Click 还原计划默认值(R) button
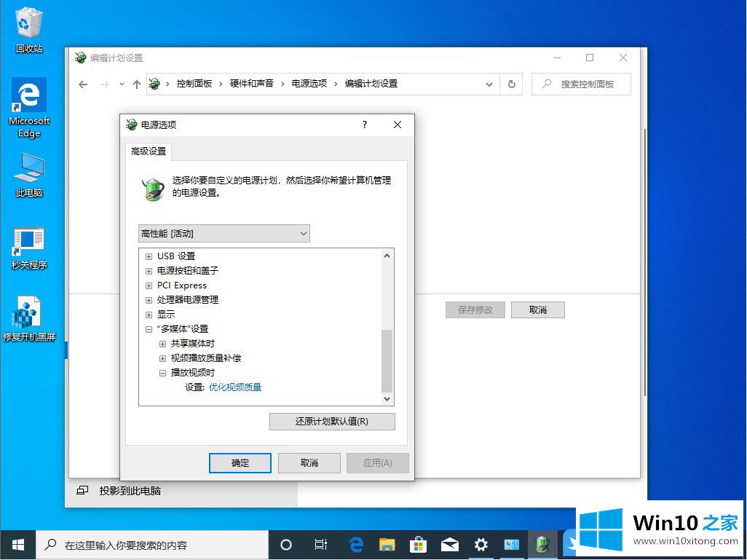This screenshot has width=747, height=560. point(332,422)
